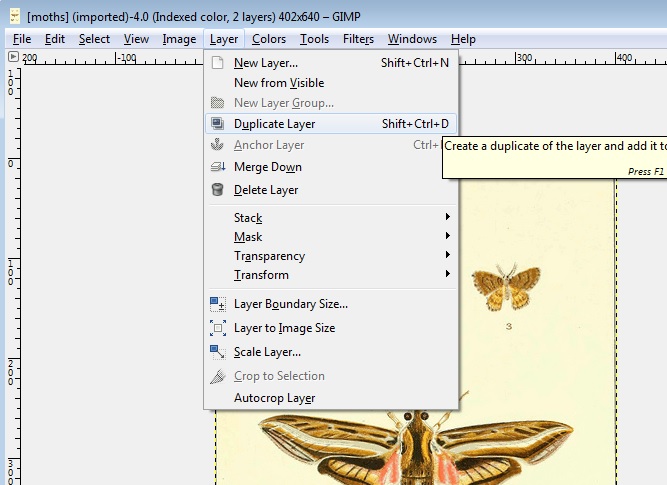Choose New Layer... from the menu
667x485 pixels.
331,63
